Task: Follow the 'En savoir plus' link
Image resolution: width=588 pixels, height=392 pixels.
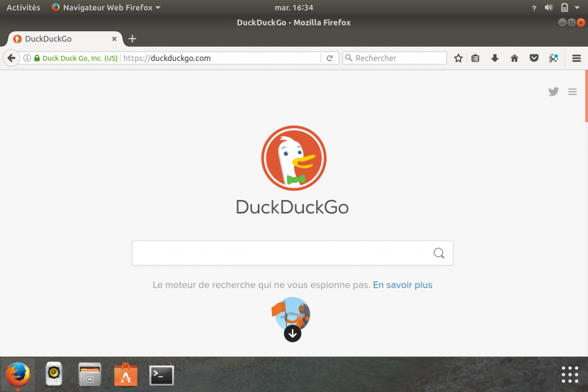Action: [402, 285]
